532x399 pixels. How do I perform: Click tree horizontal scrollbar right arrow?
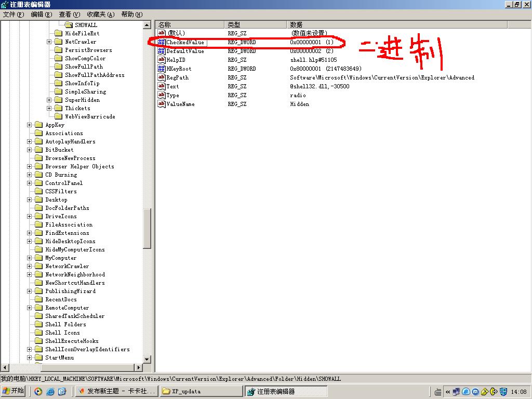click(138, 367)
